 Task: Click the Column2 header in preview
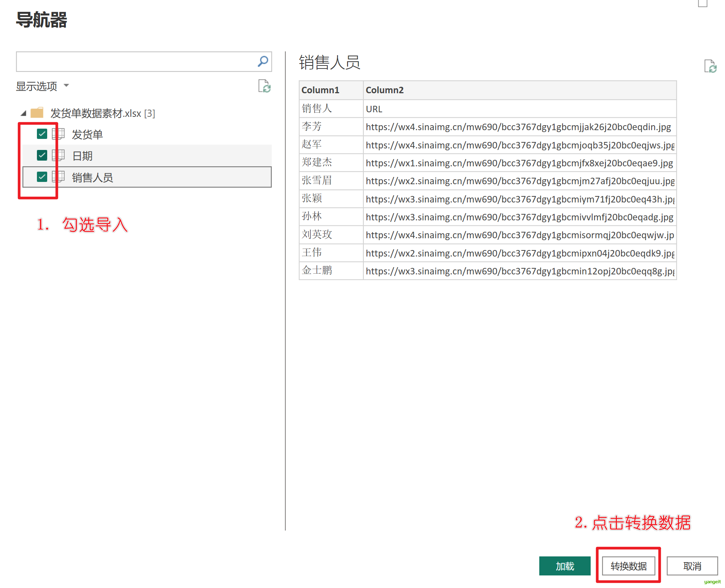coord(384,90)
